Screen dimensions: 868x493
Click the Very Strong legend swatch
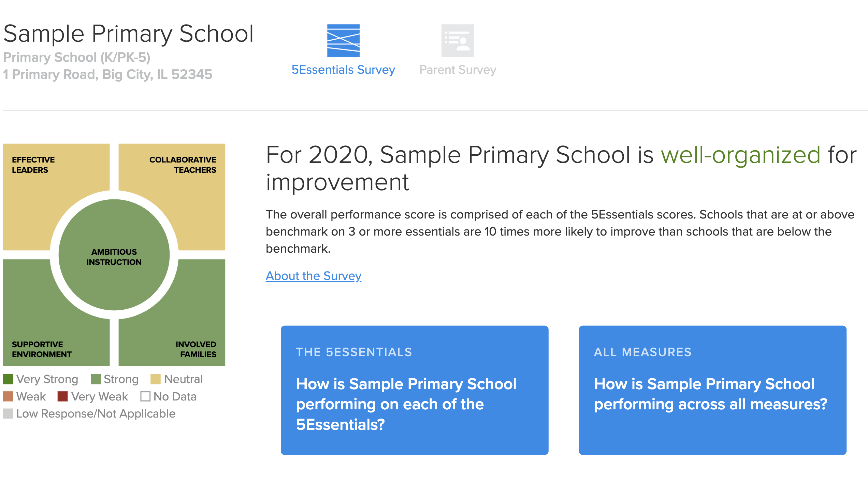(x=8, y=379)
